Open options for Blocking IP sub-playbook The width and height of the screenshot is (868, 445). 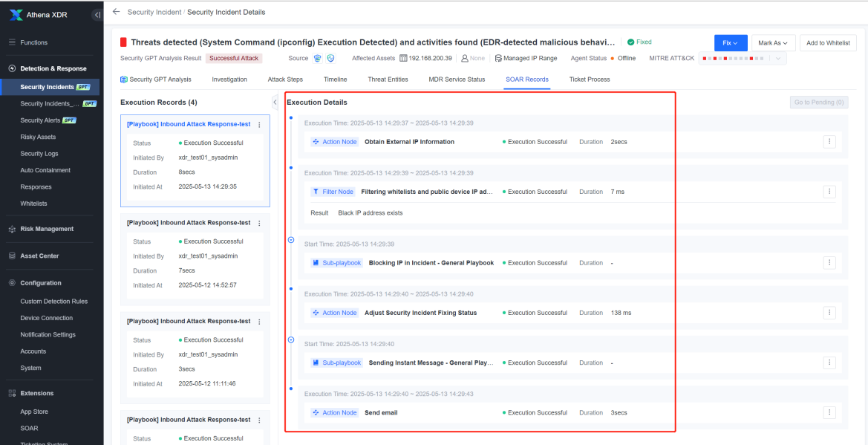[x=829, y=263]
